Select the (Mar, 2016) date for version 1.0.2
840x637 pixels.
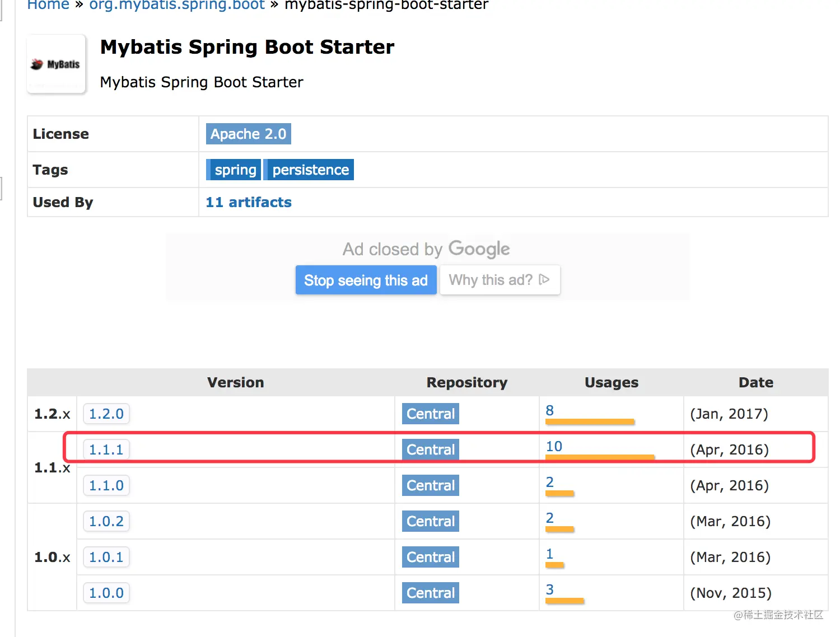730,521
